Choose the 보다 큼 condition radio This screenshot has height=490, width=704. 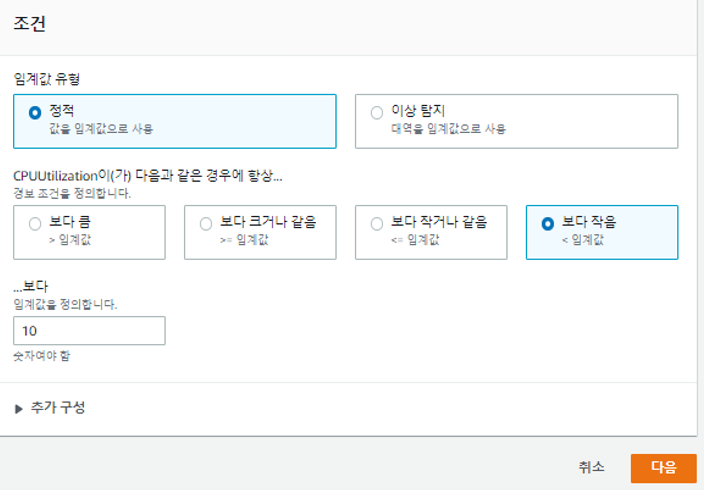[x=35, y=224]
